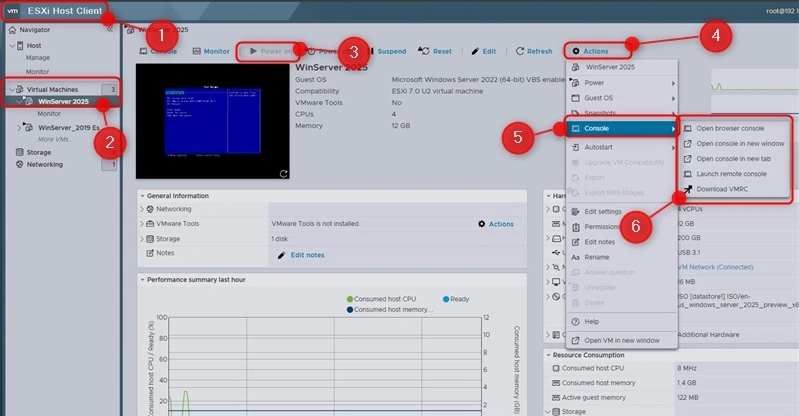Viewport: 799px width, 416px height.
Task: Toggle Consumed host memory legend item
Action: pos(390,309)
